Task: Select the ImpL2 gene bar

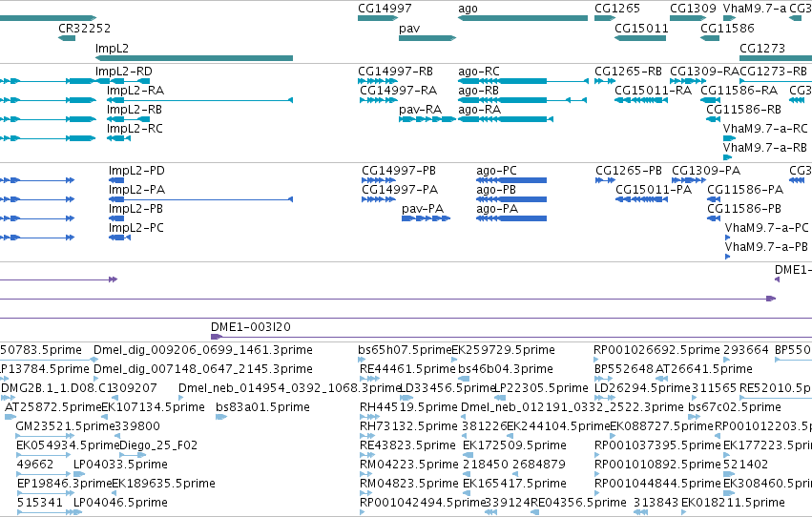Action: click(x=195, y=58)
